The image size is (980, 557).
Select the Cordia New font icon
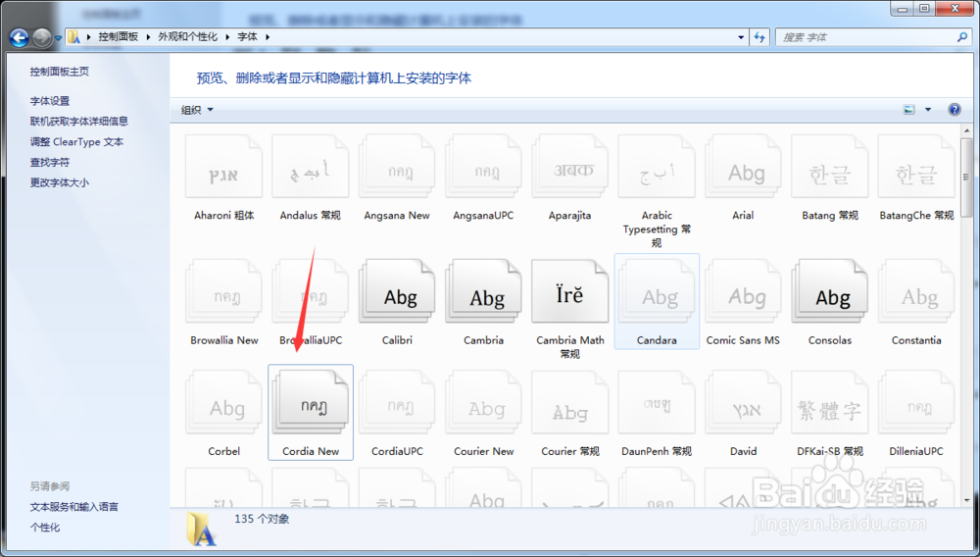pos(310,403)
